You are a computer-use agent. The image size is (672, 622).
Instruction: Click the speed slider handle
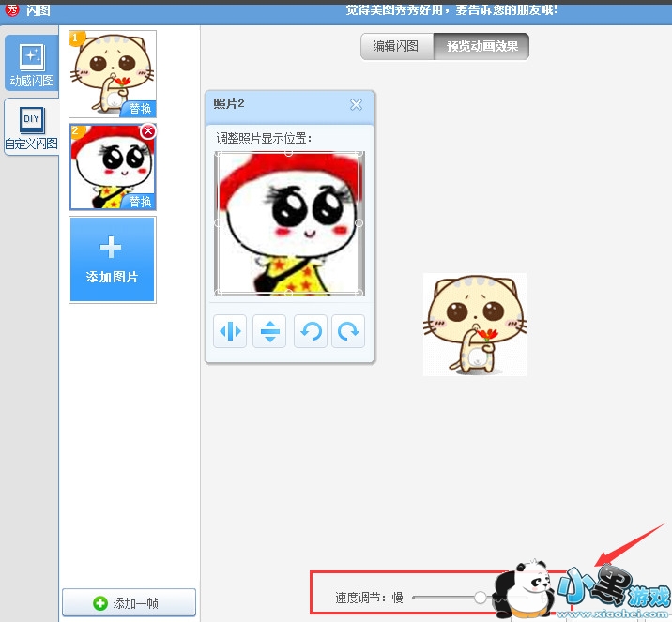(480, 597)
